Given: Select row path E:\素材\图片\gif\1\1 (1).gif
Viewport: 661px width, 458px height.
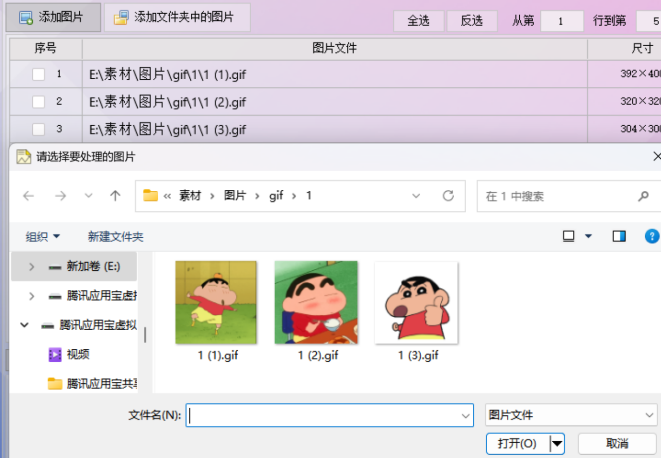Looking at the screenshot, I should coord(167,75).
